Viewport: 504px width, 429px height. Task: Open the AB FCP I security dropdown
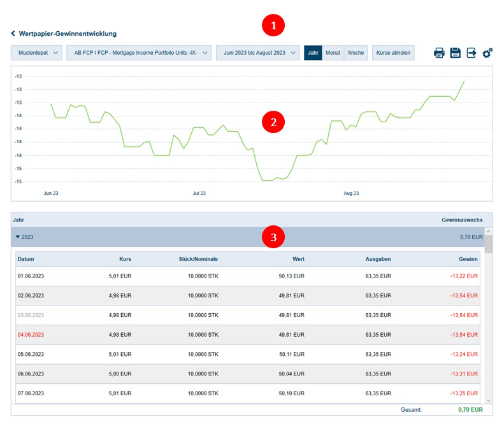138,53
